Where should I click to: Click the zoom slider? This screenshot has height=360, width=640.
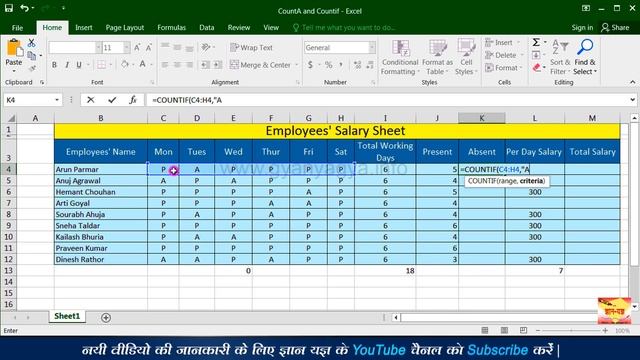[x=571, y=330]
